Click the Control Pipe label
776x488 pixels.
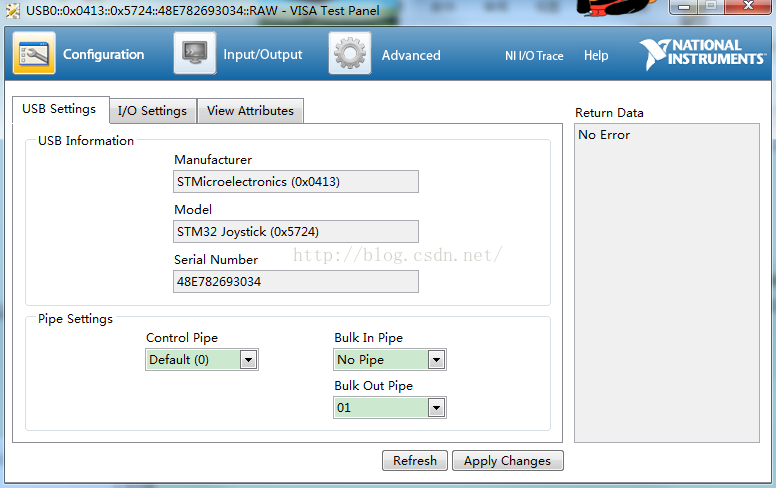182,338
